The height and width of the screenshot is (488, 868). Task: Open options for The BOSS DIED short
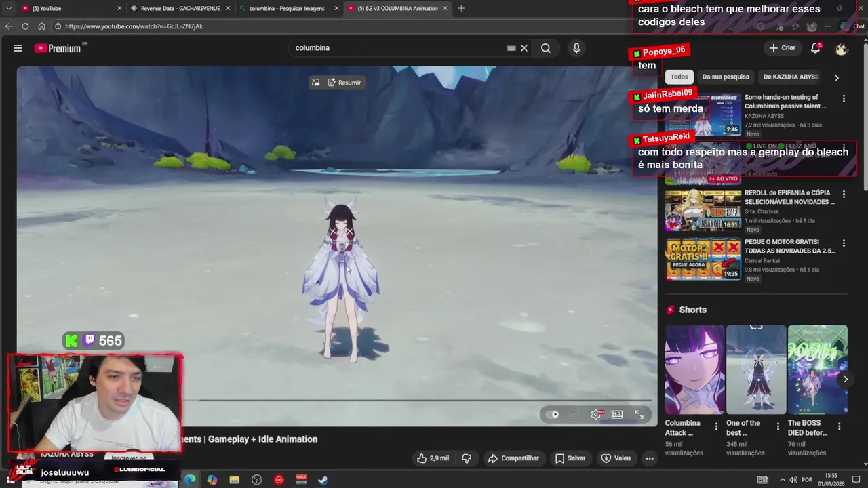(839, 426)
